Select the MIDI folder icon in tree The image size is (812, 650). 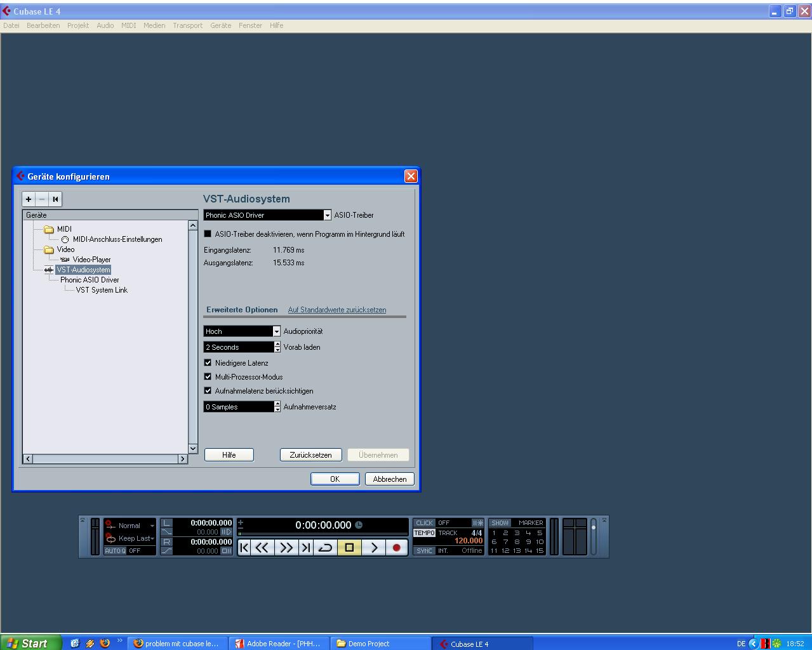tap(49, 229)
